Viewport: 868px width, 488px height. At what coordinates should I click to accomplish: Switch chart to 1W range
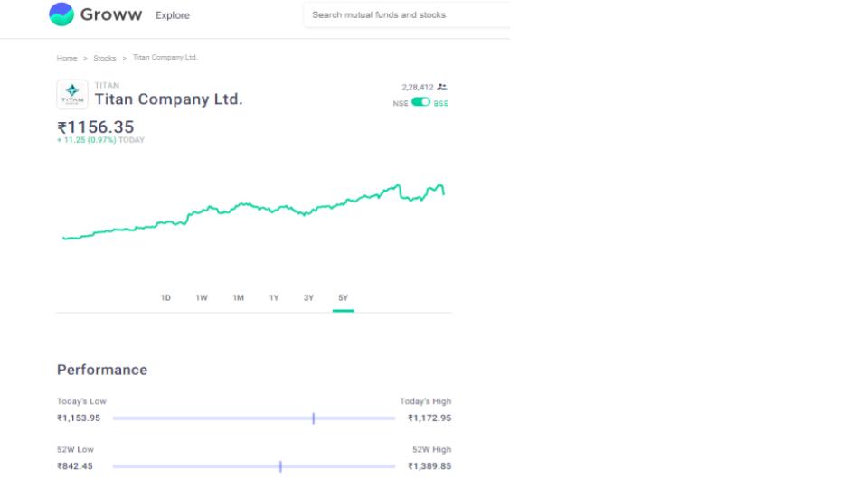click(202, 297)
